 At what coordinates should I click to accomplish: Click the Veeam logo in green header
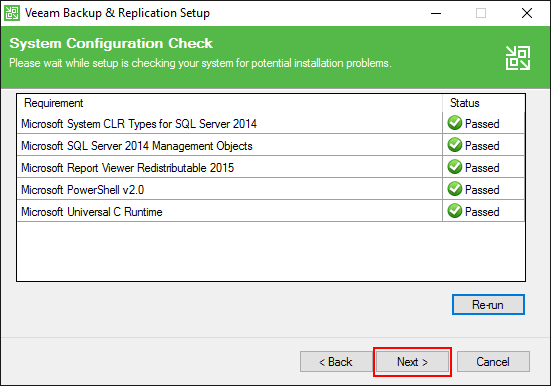point(518,58)
